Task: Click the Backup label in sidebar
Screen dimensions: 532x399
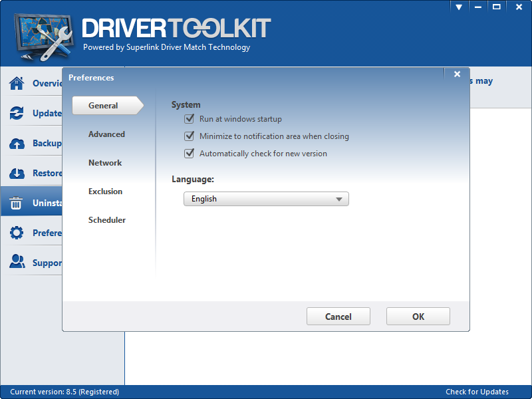Action: coord(47,143)
